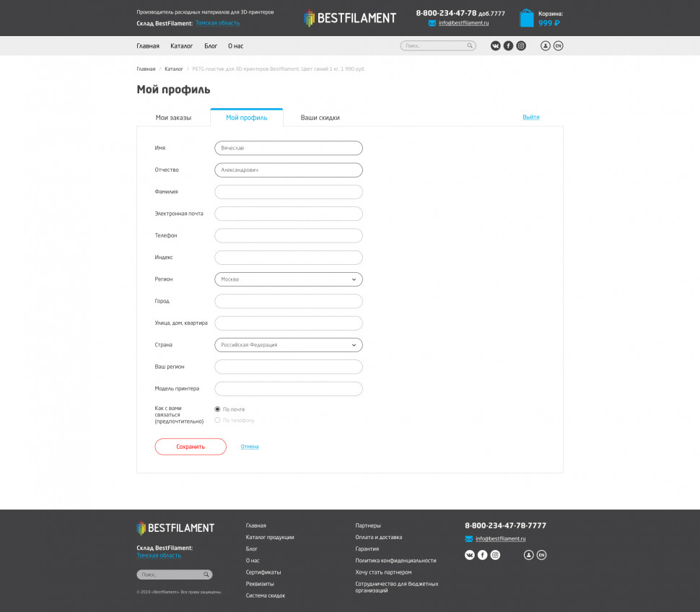Click the 'Отмена' link
Screen dimensions: 700x612
[x=250, y=447]
